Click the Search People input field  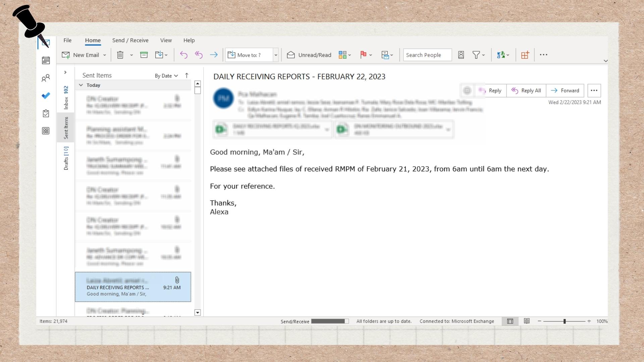click(427, 55)
